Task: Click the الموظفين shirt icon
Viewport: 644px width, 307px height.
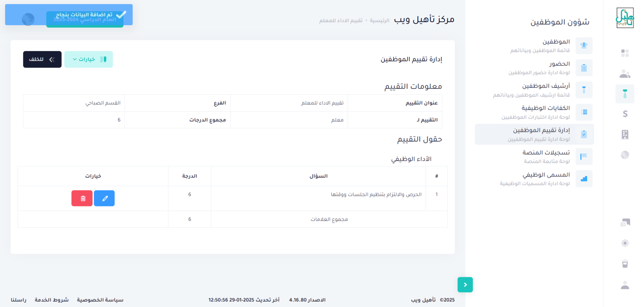Action: click(x=584, y=45)
